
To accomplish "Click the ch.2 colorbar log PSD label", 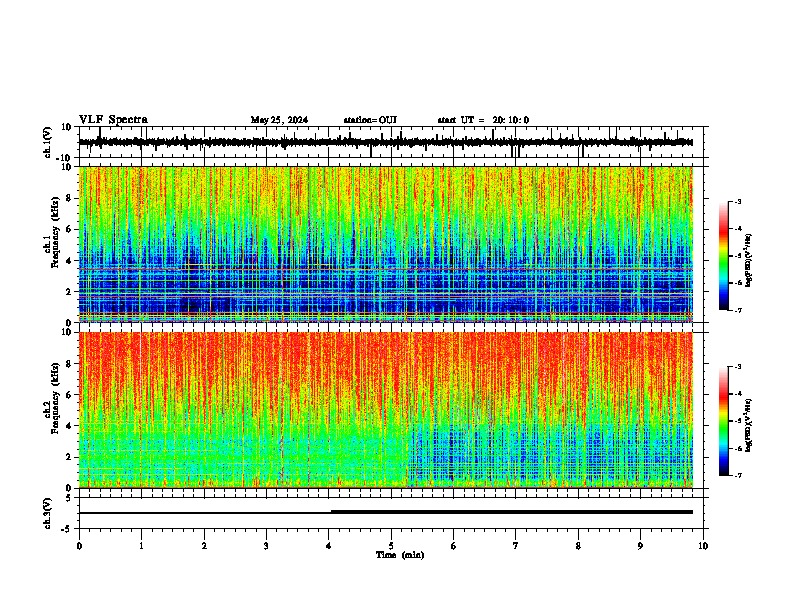I will 748,425.
